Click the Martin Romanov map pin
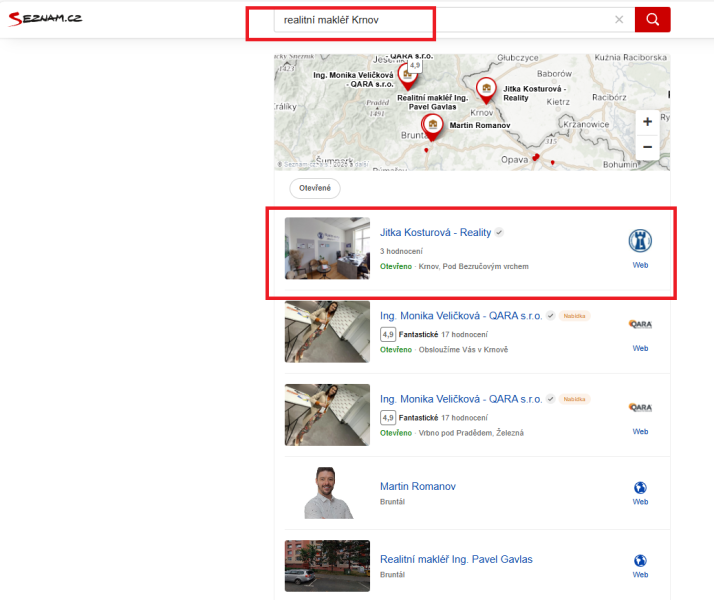Screen dimensions: 714x600 click(432, 127)
